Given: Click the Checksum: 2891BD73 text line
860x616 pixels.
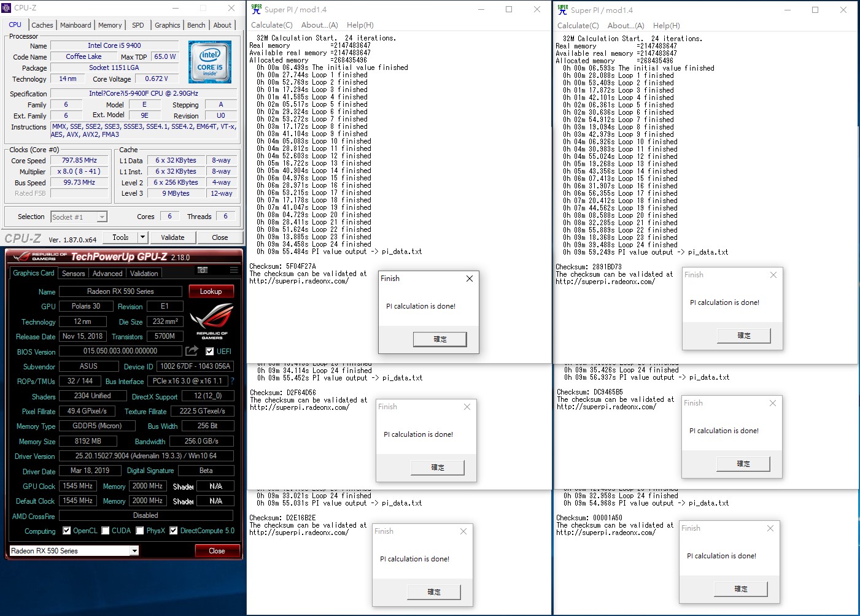Looking at the screenshot, I should (x=589, y=267).
